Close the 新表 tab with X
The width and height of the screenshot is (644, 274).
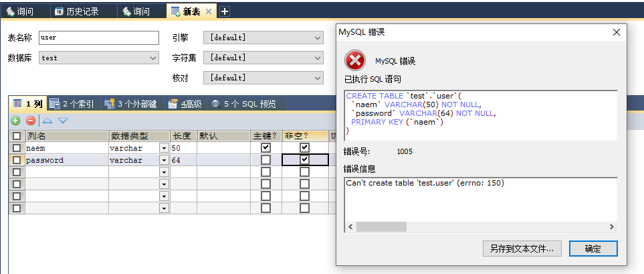coord(209,11)
